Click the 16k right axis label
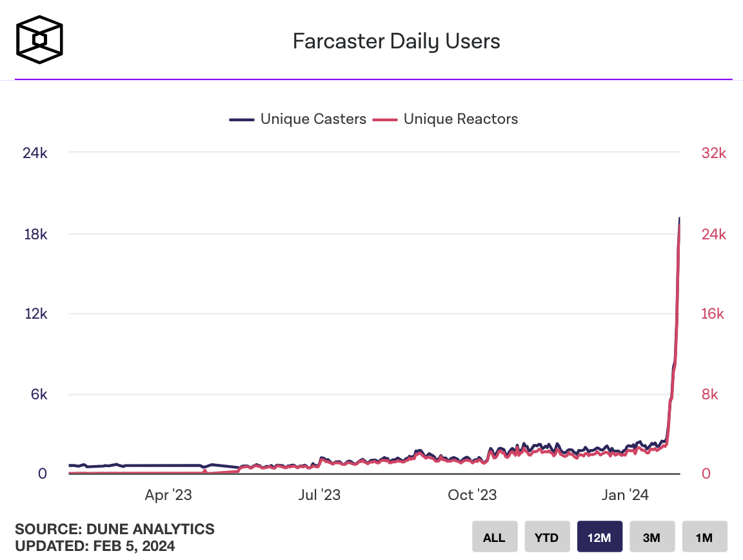Screen dimensions: 743x560 (x=713, y=314)
